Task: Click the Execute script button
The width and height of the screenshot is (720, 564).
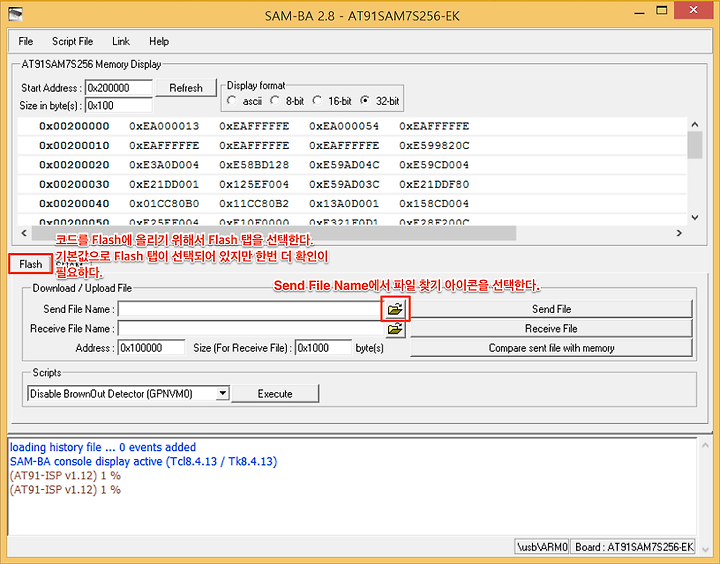Action: (x=275, y=394)
